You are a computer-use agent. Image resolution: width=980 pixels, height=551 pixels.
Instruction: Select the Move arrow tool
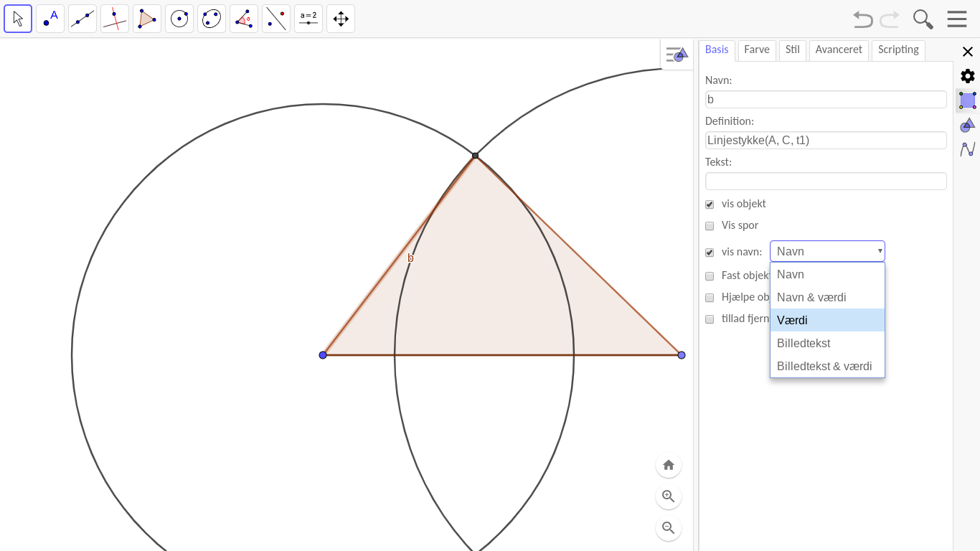[18, 19]
